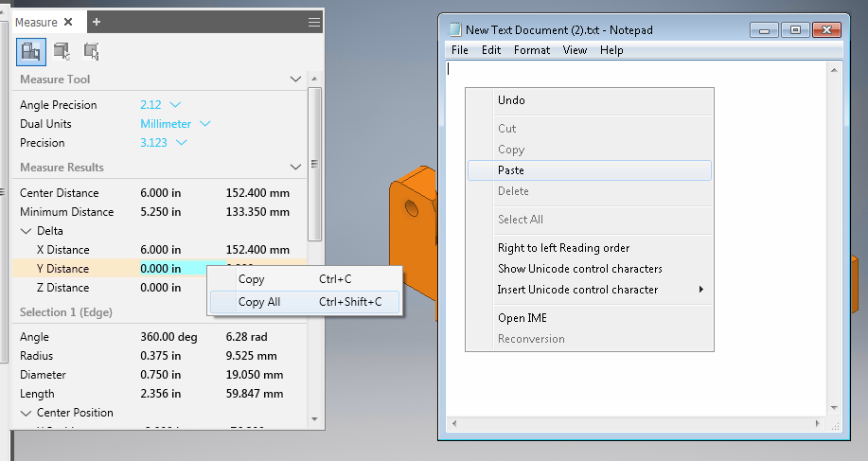Collapse the Delta tree group
The image size is (868, 461).
tap(26, 231)
